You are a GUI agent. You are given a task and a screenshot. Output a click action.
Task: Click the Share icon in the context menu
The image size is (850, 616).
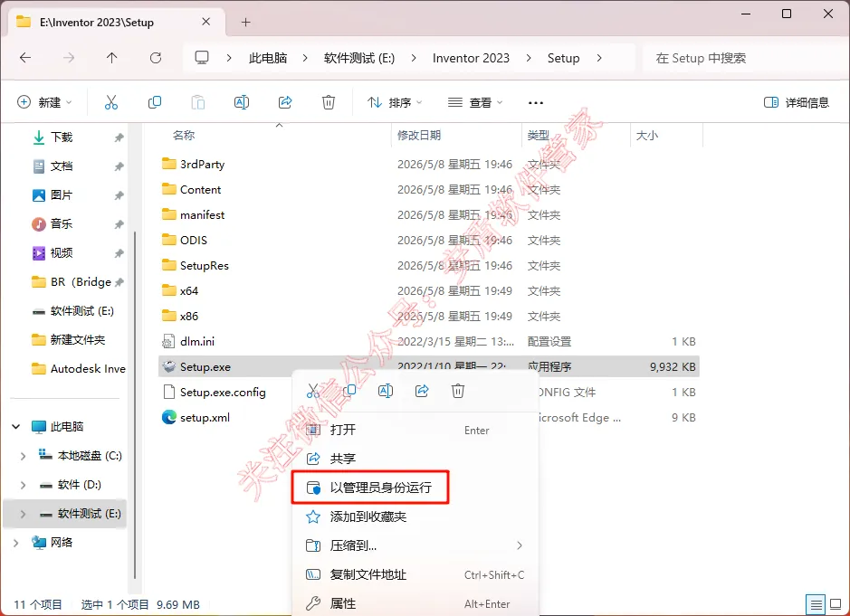coord(422,391)
